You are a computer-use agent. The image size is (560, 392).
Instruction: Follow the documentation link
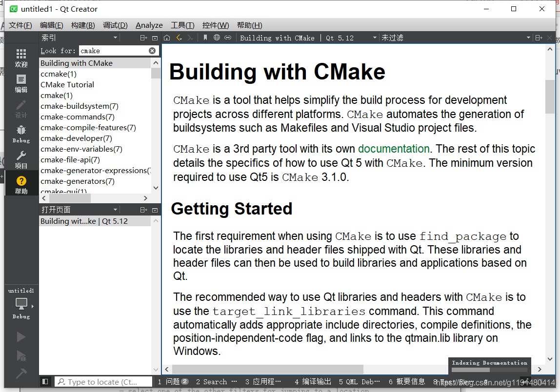tap(394, 149)
